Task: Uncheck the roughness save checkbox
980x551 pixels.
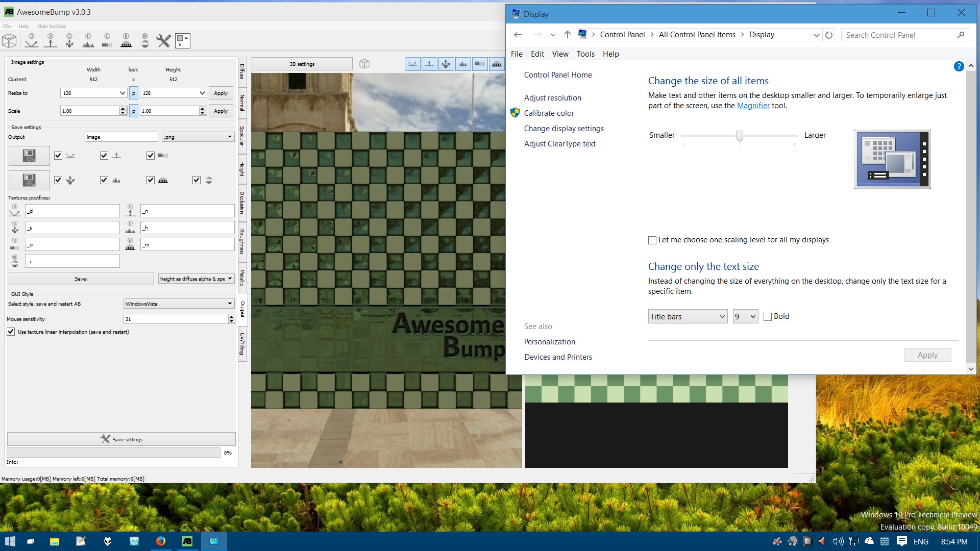Action: (x=151, y=180)
